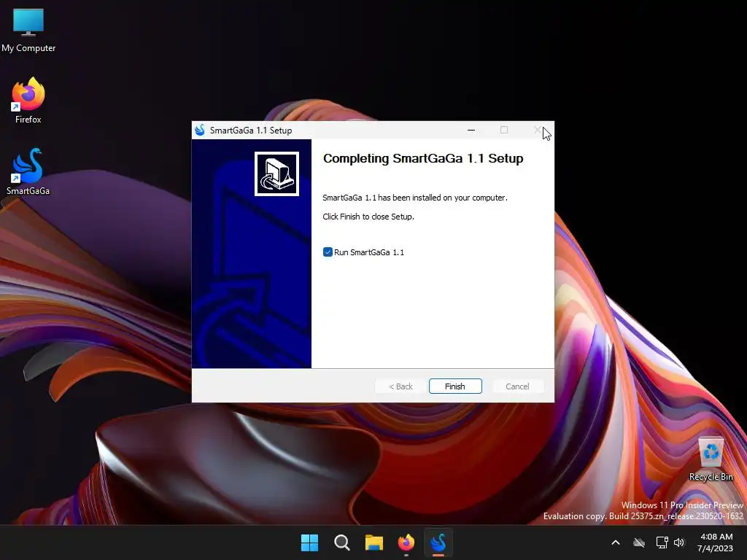Image resolution: width=747 pixels, height=560 pixels.
Task: Uncheck the Run SmartGaGa 1.1 checkbox
Action: (328, 252)
